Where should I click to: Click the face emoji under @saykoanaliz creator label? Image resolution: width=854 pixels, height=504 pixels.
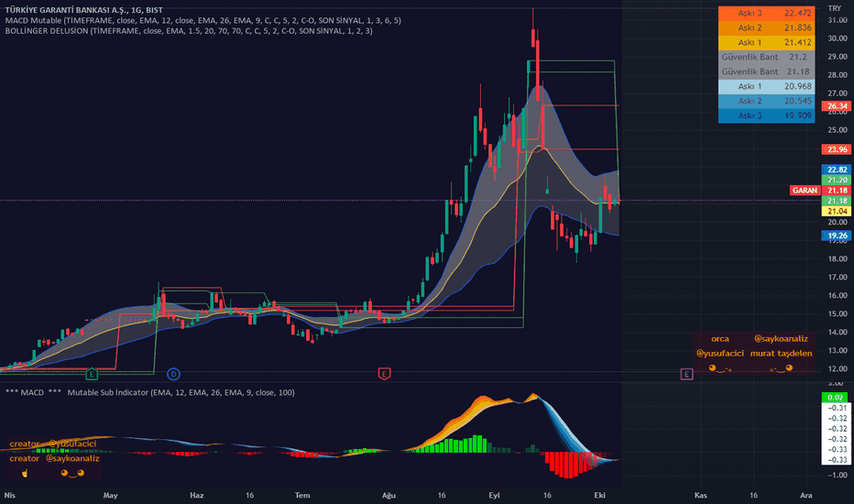pos(72,473)
